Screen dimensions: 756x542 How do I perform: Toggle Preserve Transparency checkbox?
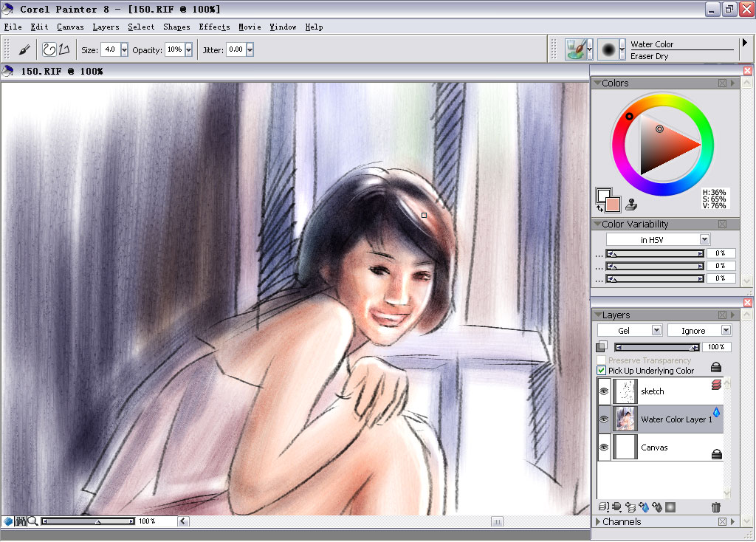tap(601, 360)
